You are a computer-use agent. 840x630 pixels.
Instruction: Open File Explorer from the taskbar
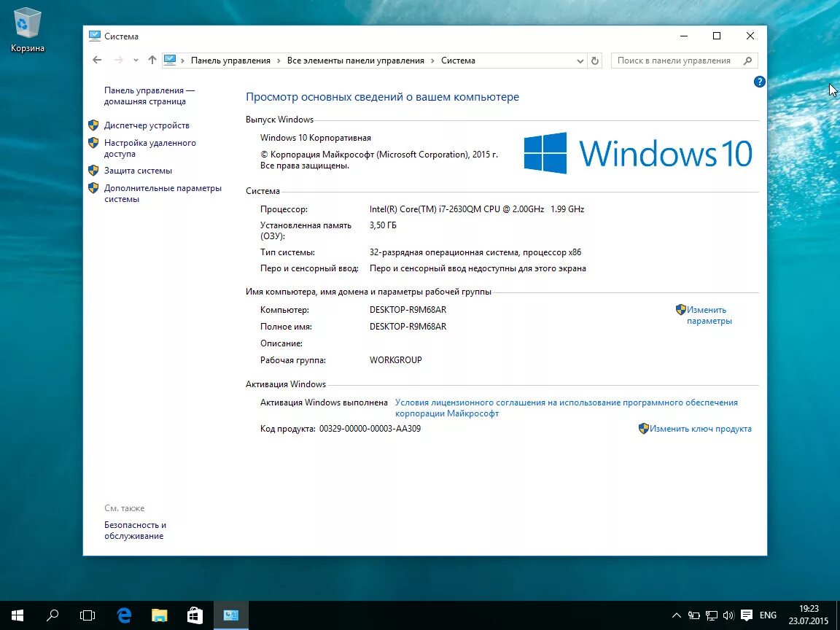click(159, 615)
